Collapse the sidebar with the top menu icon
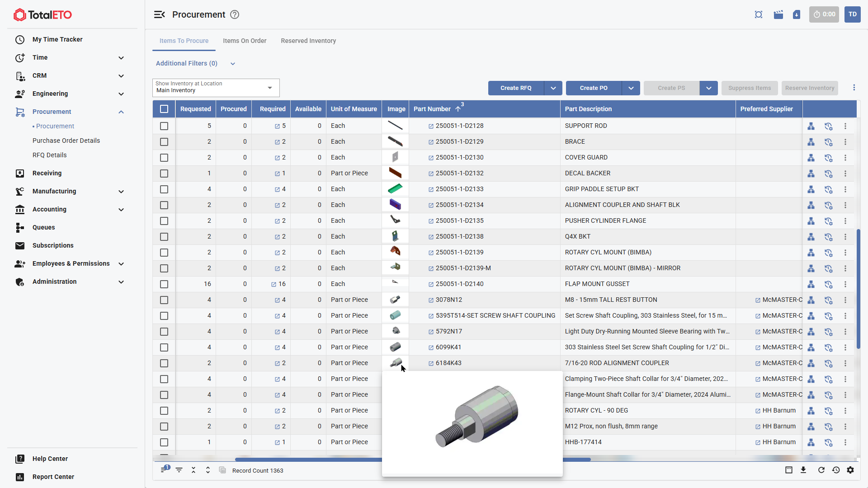This screenshot has height=488, width=868. click(159, 14)
